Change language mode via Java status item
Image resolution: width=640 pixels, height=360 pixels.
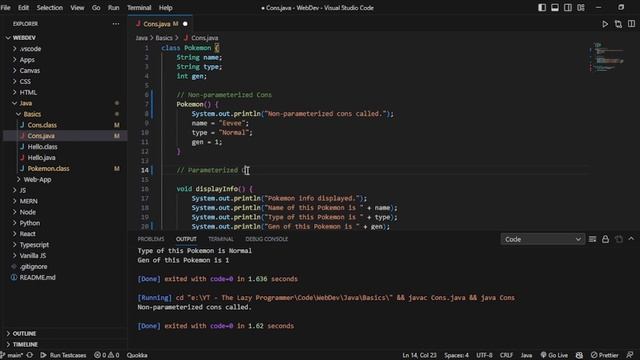click(526, 355)
